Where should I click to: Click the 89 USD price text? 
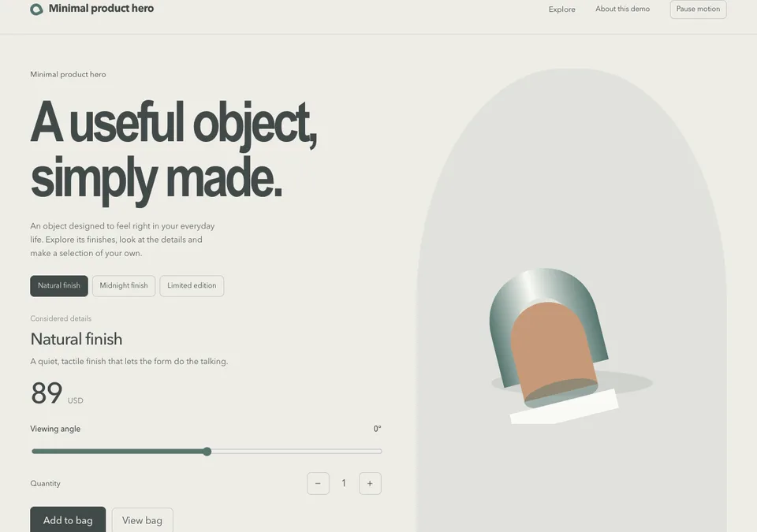[x=57, y=393]
